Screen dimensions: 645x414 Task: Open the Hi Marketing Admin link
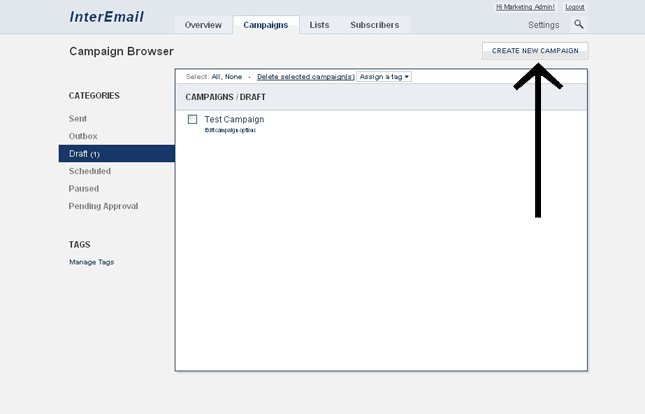point(525,7)
